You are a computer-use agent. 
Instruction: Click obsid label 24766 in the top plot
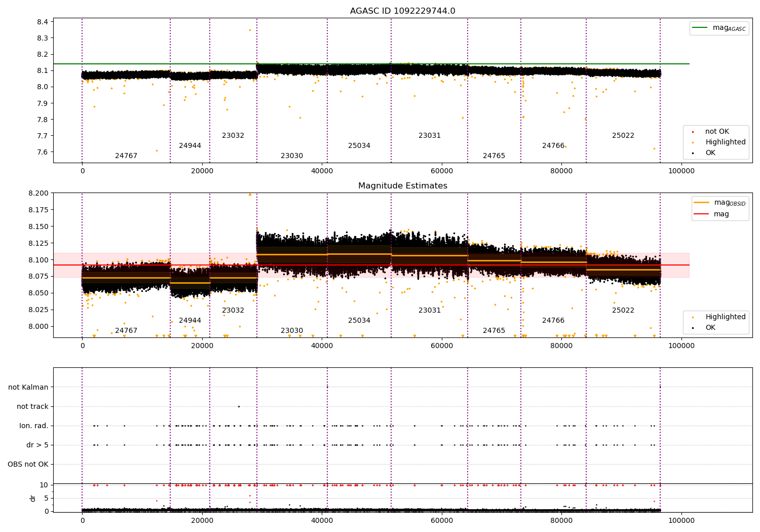[x=553, y=146]
